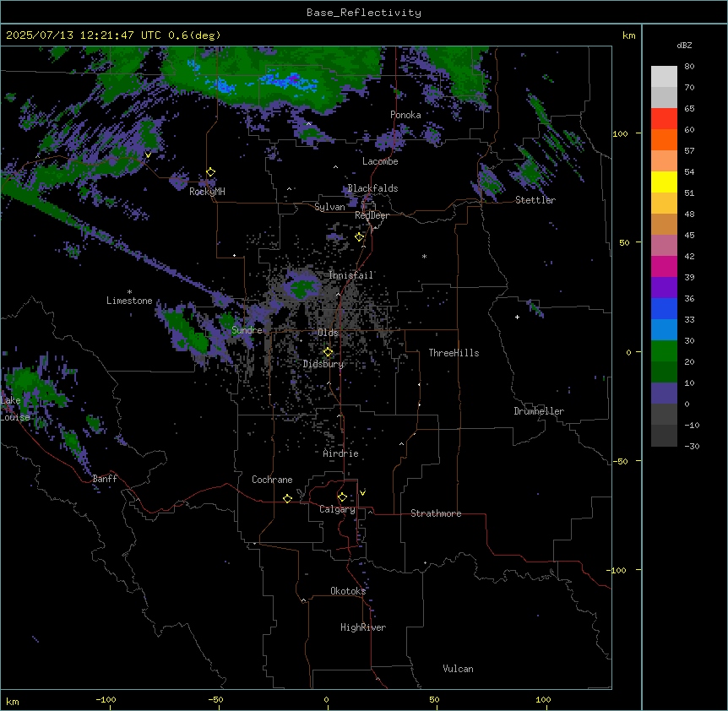Select the yellow diamond marker above the Calgary label

[x=342, y=497]
